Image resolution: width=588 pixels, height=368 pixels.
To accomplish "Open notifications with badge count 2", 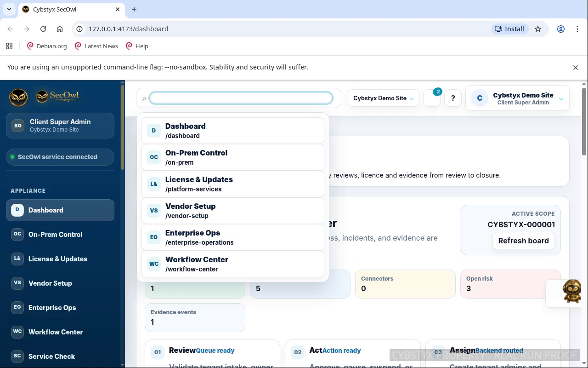I will 432,98.
